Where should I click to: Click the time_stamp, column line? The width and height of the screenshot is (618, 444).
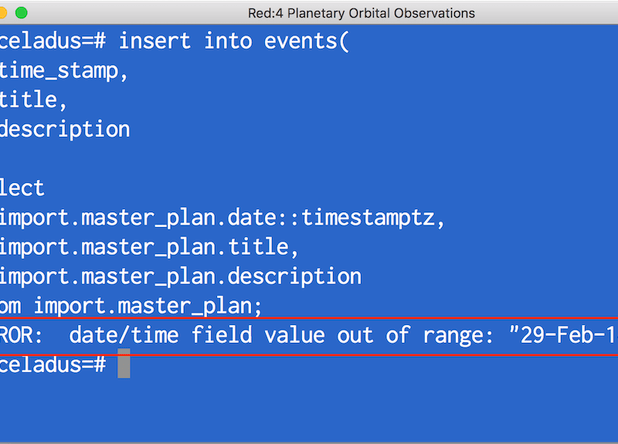click(x=64, y=71)
